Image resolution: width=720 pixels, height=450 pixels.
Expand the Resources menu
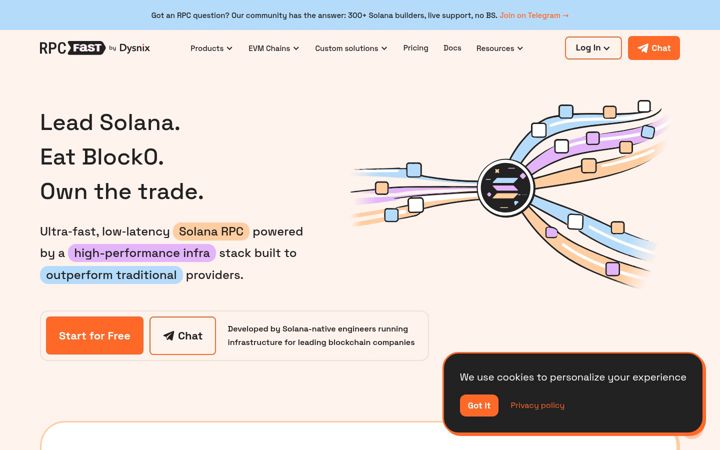tap(500, 48)
